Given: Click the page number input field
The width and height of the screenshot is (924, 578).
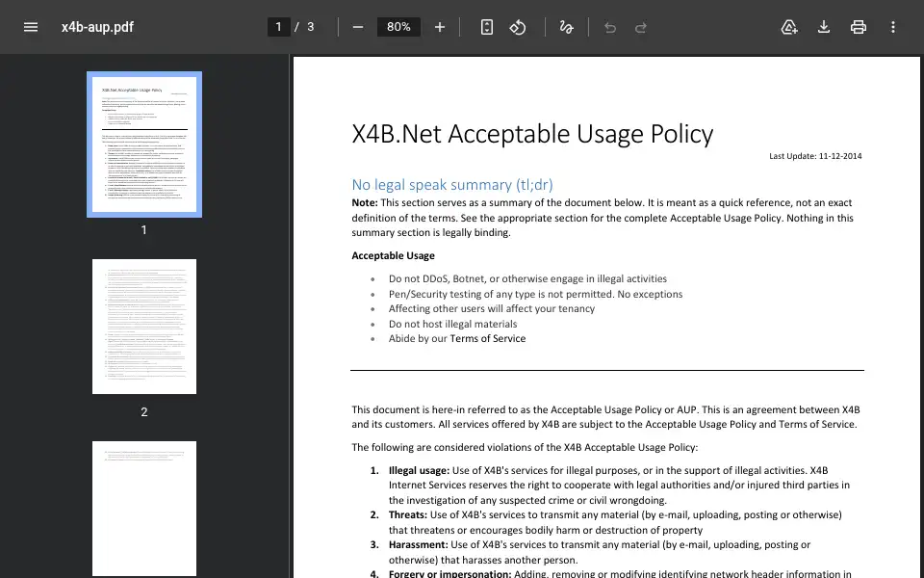Looking at the screenshot, I should click(279, 27).
